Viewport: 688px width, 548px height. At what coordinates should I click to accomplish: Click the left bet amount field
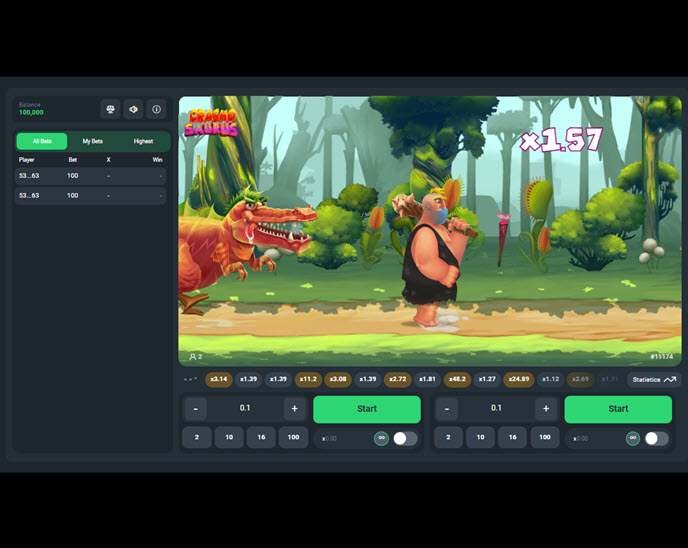coord(245,408)
